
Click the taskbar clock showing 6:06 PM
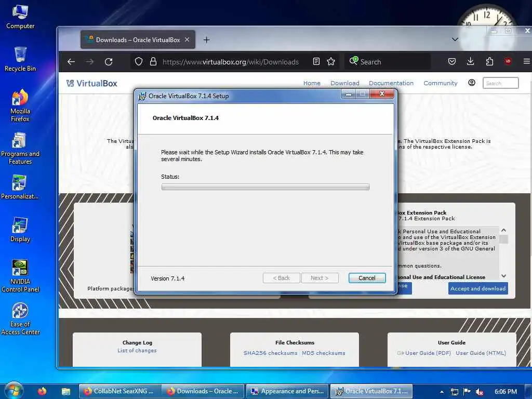point(506,392)
